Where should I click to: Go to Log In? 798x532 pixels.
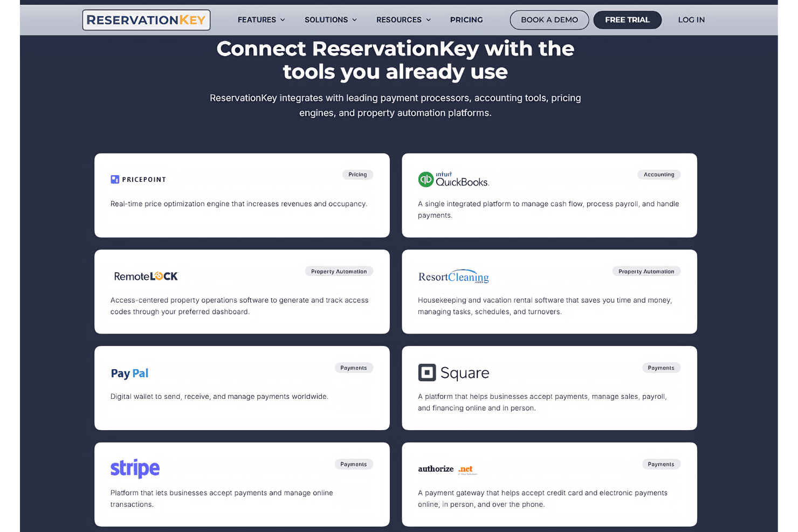tap(691, 20)
